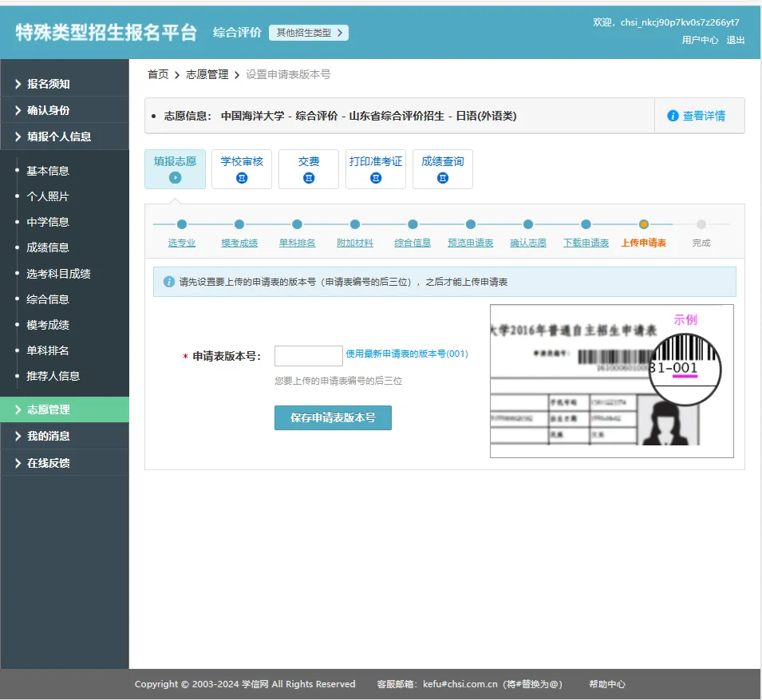The width and height of the screenshot is (762, 700).
Task: Click the hourglass icon under 交费
Action: (x=309, y=178)
